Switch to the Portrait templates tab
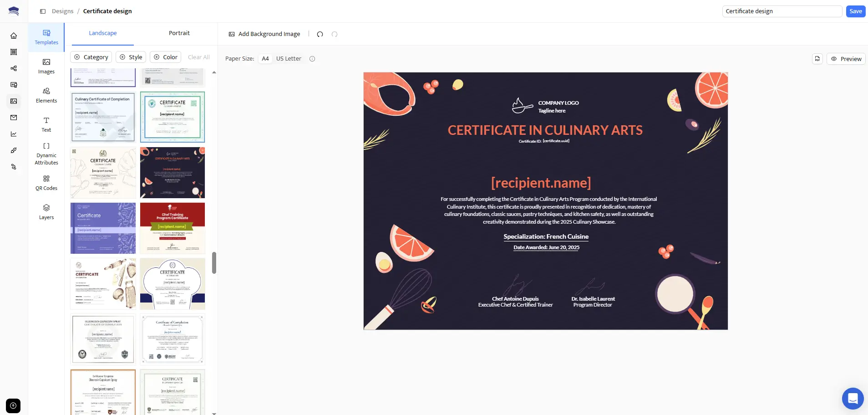868x415 pixels. [x=179, y=33]
